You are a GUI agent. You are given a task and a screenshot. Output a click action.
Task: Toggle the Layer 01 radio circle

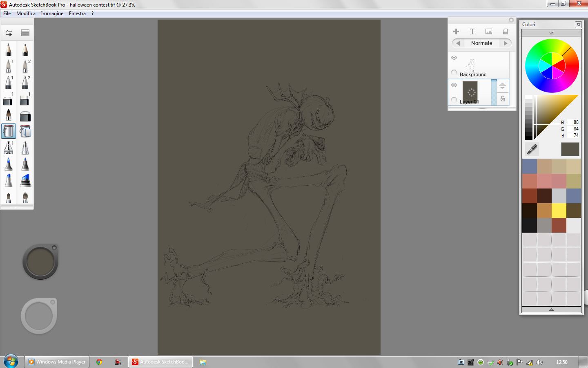454,100
